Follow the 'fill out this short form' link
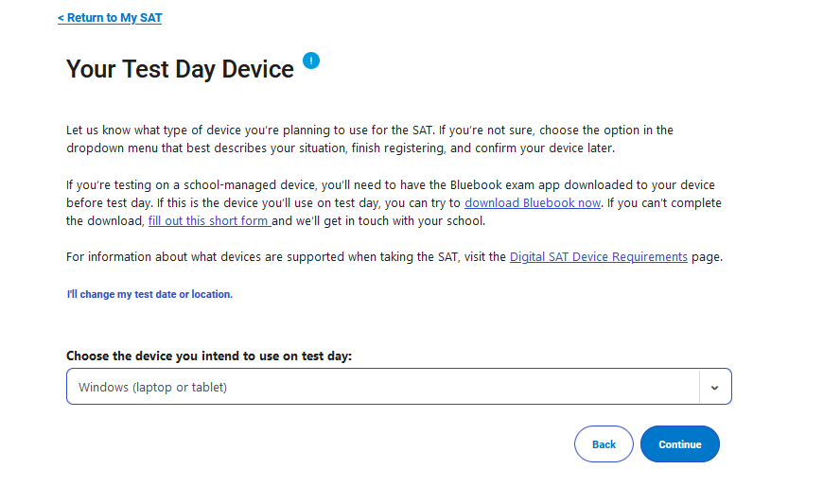This screenshot has width=823, height=504. (x=209, y=221)
